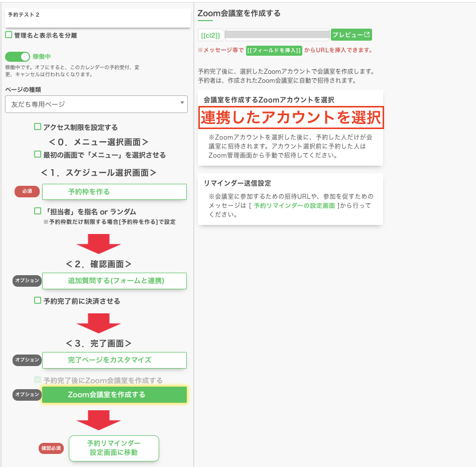Click the green Zoom会議室を作成する button
This screenshot has height=467, width=476.
114,395
